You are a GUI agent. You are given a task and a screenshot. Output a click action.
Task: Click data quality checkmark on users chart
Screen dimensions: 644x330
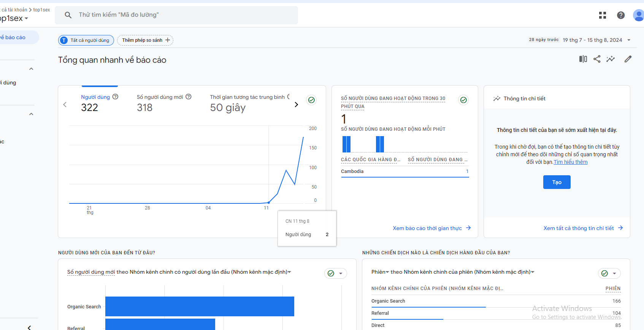(311, 100)
